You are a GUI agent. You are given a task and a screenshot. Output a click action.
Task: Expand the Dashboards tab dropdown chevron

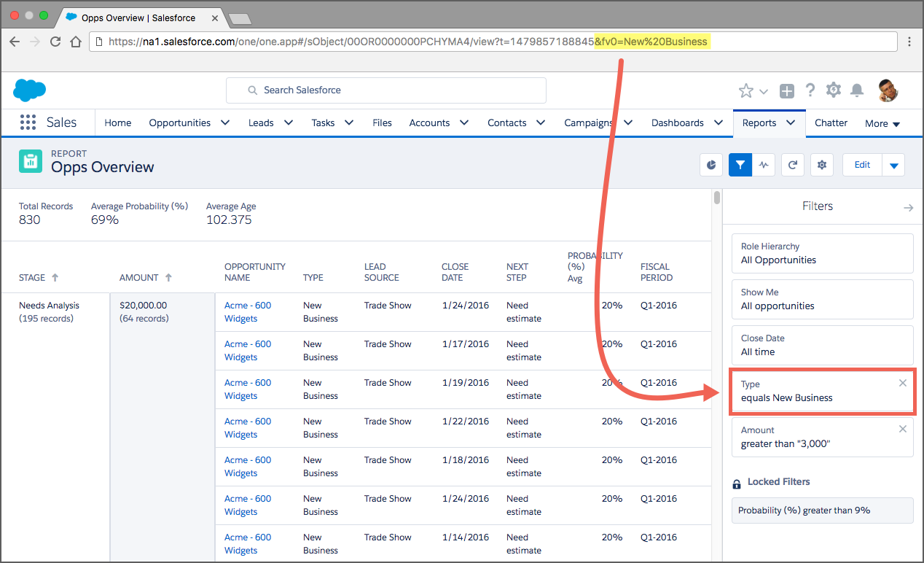point(718,123)
